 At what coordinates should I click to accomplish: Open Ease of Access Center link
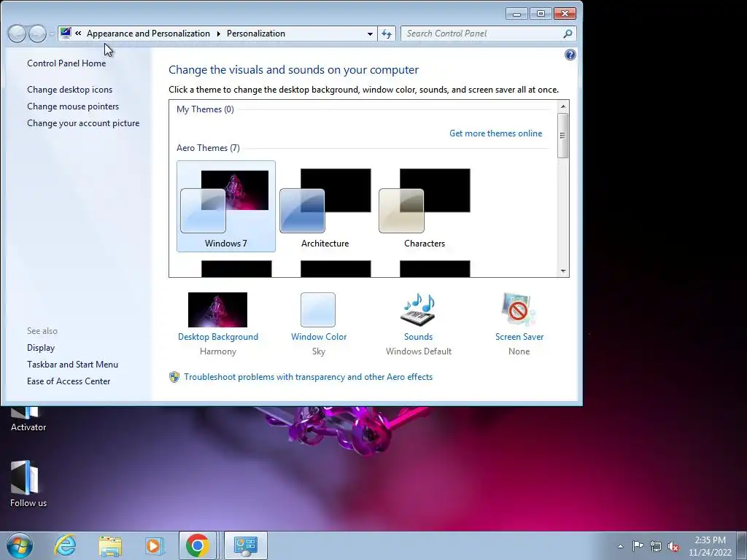coord(69,381)
